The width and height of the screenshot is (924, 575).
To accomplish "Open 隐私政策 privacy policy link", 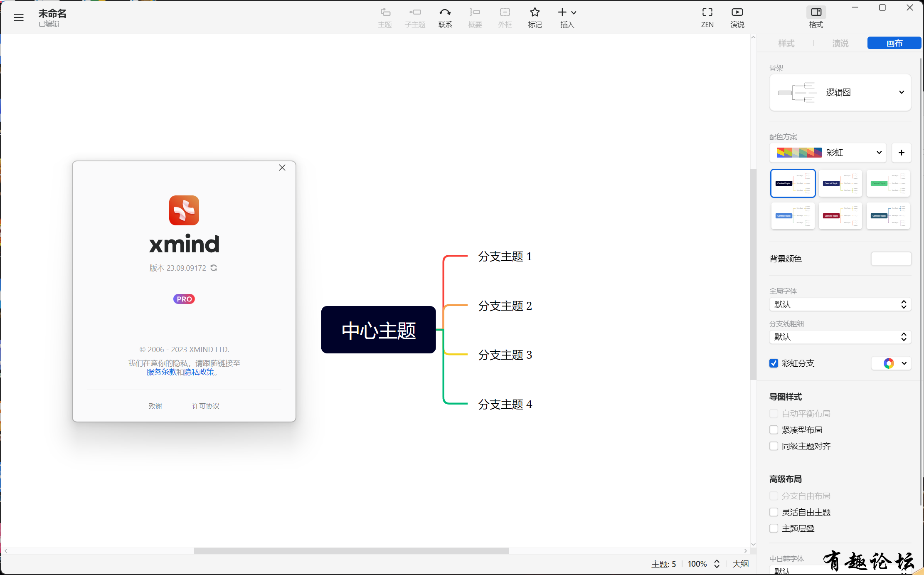I will point(199,372).
